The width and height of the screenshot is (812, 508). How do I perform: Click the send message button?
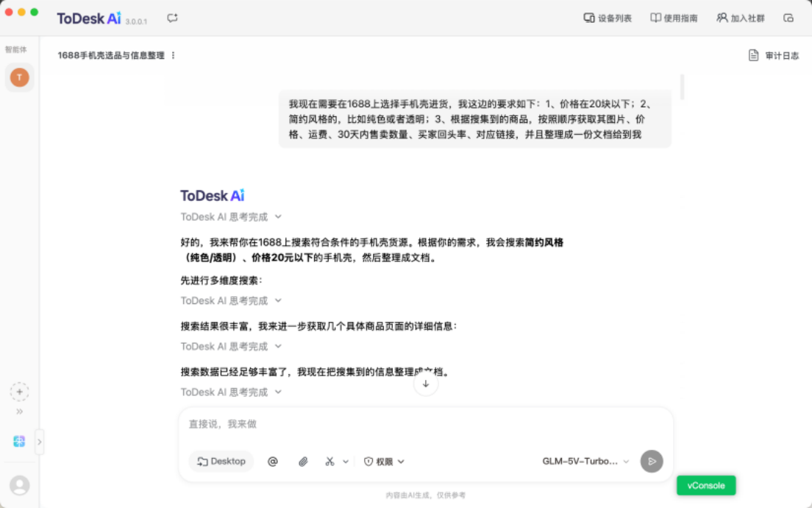click(x=652, y=462)
